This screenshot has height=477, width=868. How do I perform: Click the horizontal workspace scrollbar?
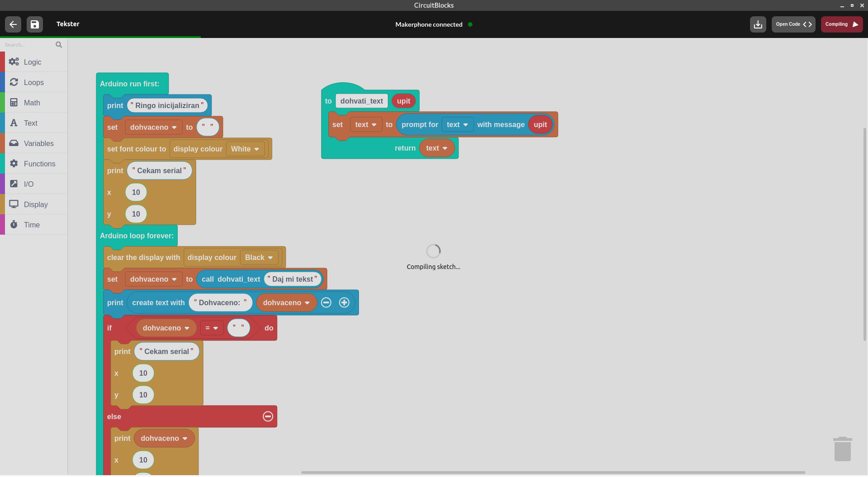click(x=553, y=473)
